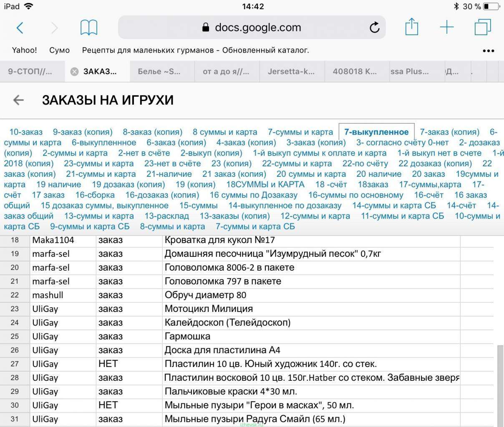The height and width of the screenshot is (427, 504).
Task: Open the 7-суммы и карта СБ sheet
Action: pos(255,226)
